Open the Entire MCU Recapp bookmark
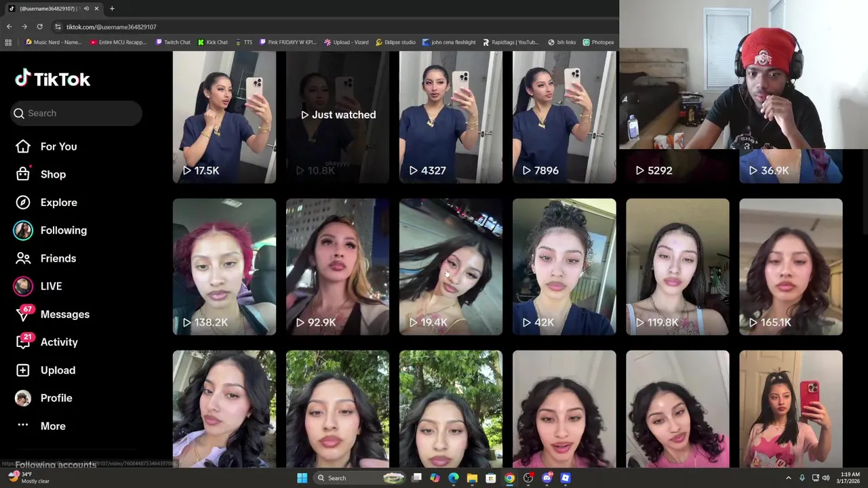Screen dimensions: 868x488 point(118,42)
